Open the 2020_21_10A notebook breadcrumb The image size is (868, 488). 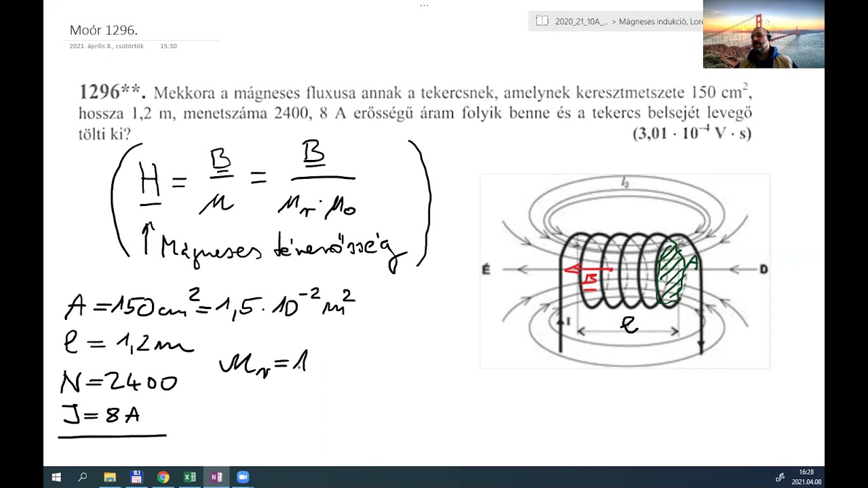(581, 22)
